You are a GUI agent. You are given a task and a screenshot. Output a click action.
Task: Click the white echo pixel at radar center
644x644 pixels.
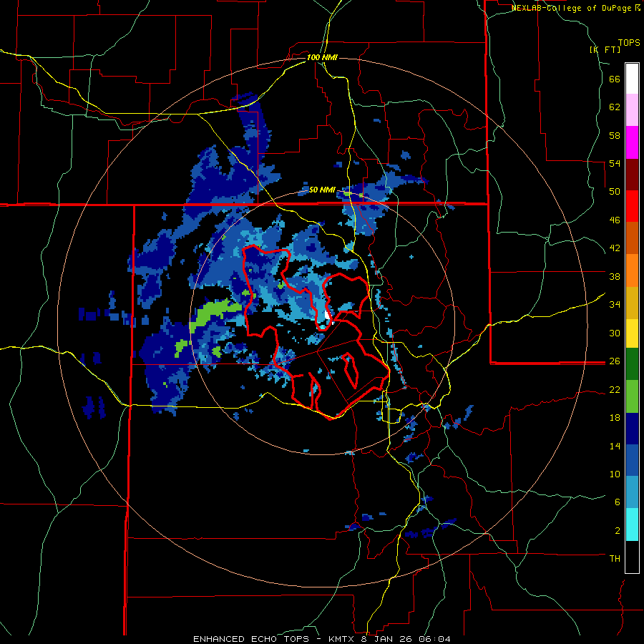pos(327,315)
